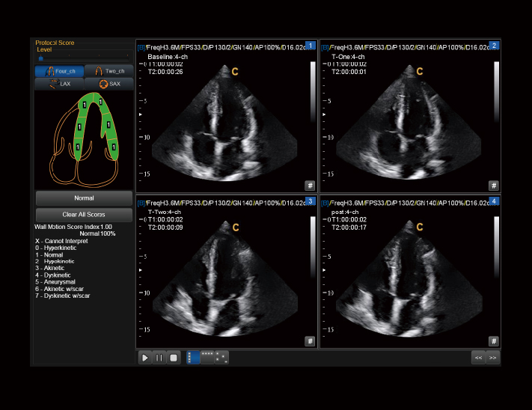
Task: Click the # icon on T-Two view
Action: 309,340
